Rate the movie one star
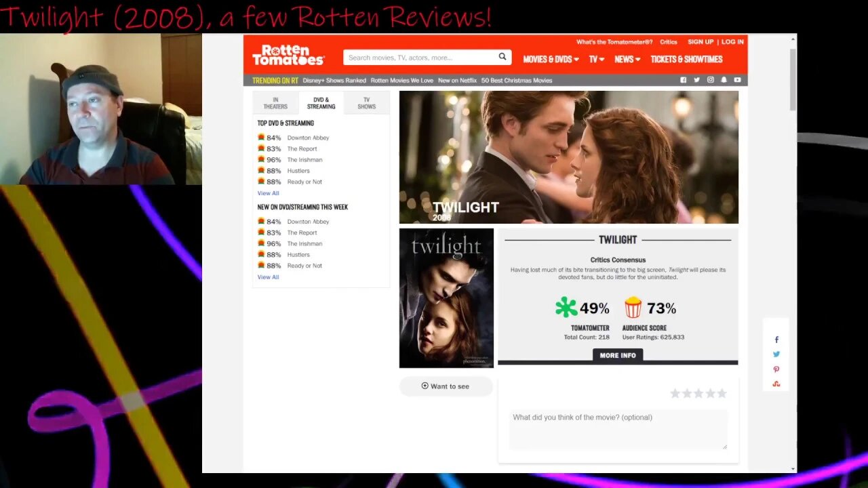The width and height of the screenshot is (868, 488). click(x=675, y=393)
